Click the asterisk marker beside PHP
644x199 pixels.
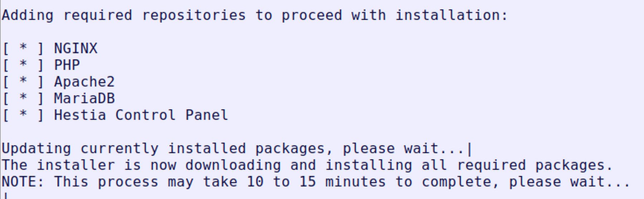tap(23, 64)
